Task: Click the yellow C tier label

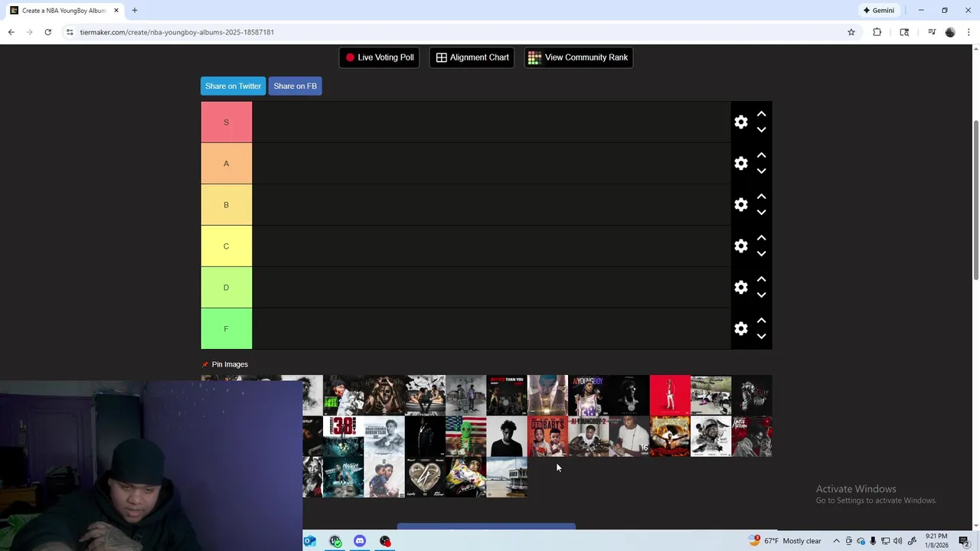Action: click(x=226, y=246)
